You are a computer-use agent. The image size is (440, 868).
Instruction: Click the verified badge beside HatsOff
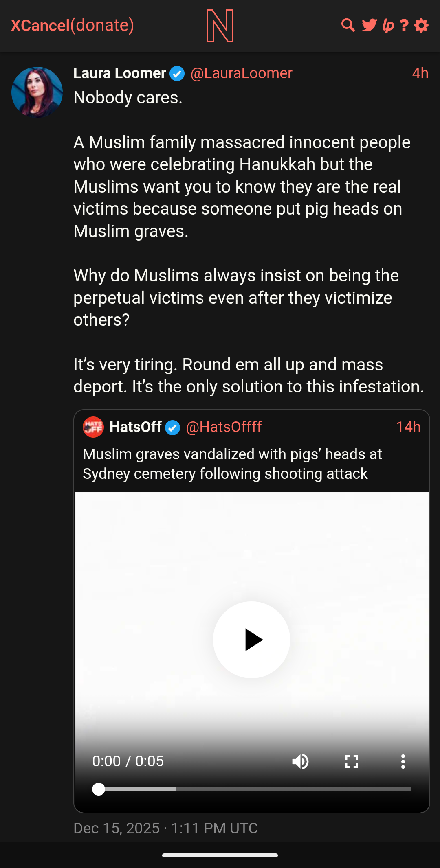(173, 427)
